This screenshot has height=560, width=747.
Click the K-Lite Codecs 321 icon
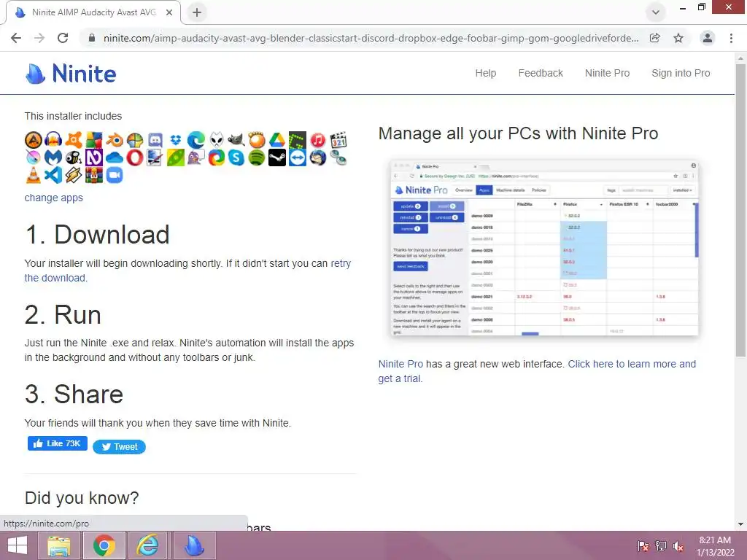pos(338,140)
